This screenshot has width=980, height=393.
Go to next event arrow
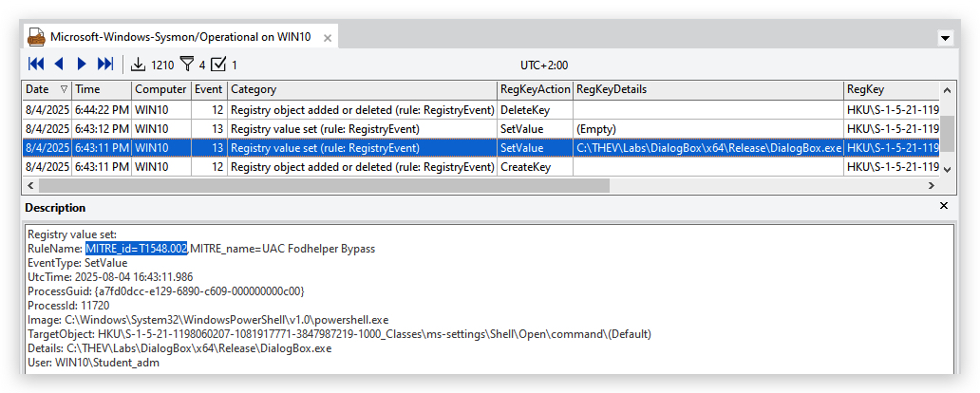82,65
